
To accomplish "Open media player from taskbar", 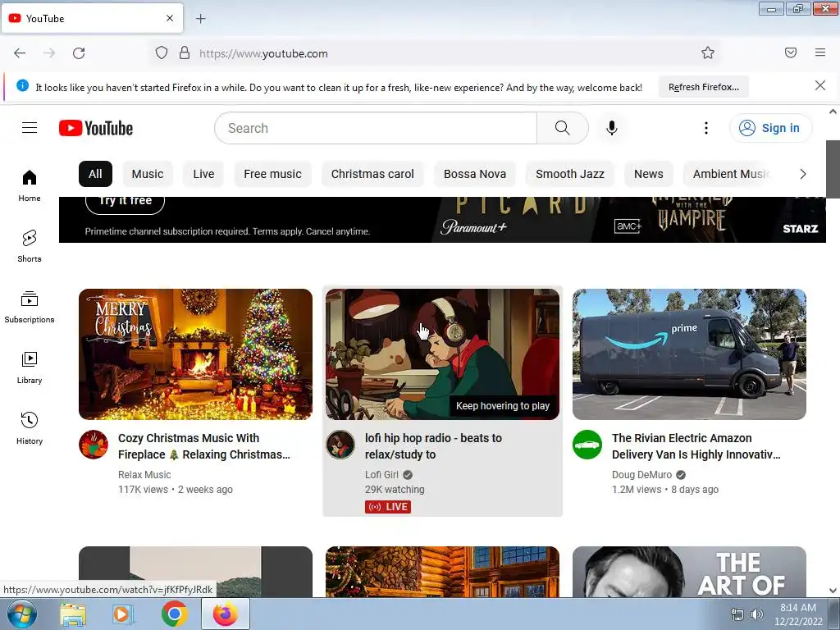I will (x=123, y=614).
